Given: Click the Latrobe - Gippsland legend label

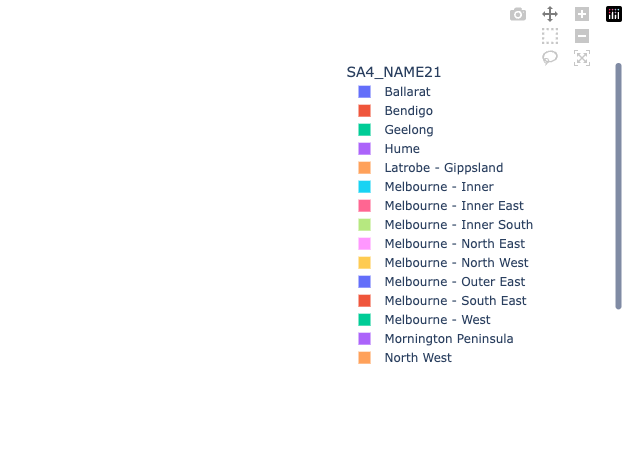Looking at the screenshot, I should click(443, 168).
